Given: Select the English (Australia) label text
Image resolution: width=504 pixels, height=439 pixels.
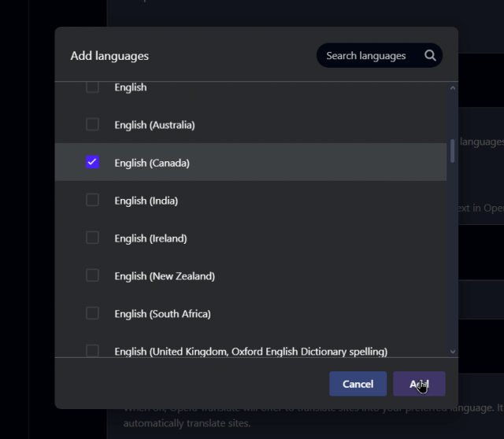Looking at the screenshot, I should click(154, 125).
